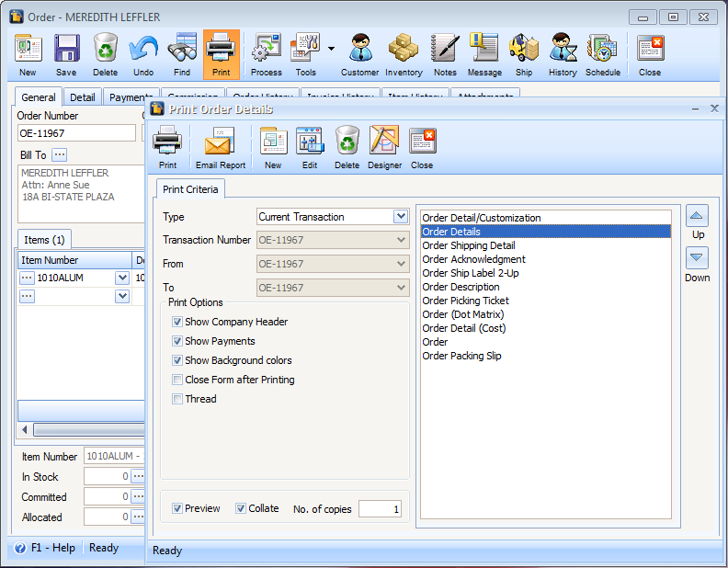
Task: Print report from Print Order Details toolbar
Action: click(x=167, y=147)
